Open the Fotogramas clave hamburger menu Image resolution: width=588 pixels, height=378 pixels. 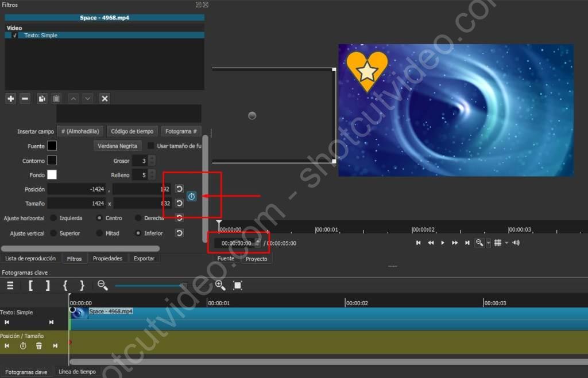pyautogui.click(x=10, y=285)
